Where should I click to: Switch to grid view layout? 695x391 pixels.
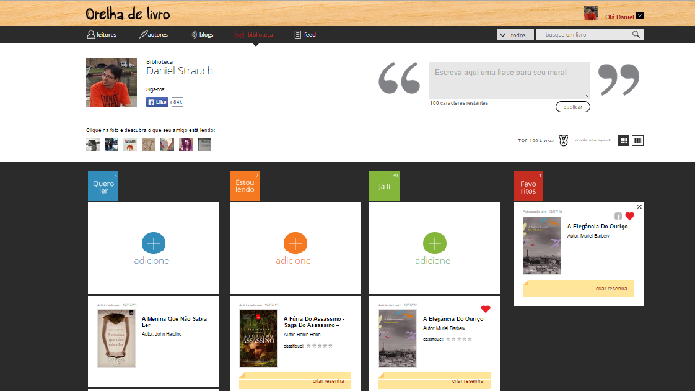coord(623,141)
